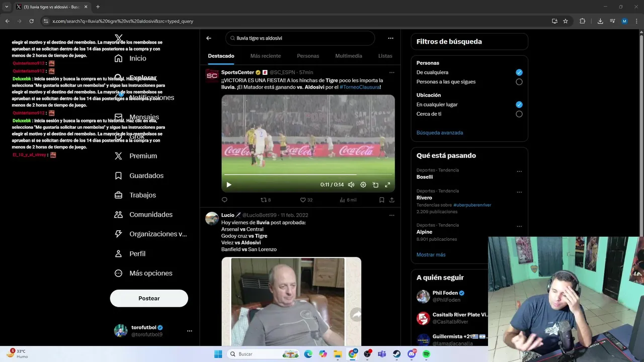View SportsCenter post analytics

pyautogui.click(x=348, y=200)
